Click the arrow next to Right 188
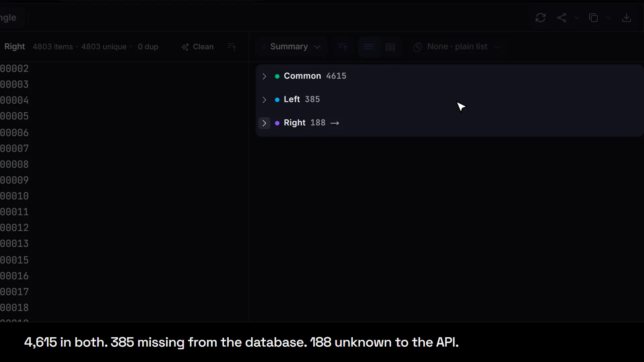Screen dimensions: 644x362 pos(335,123)
